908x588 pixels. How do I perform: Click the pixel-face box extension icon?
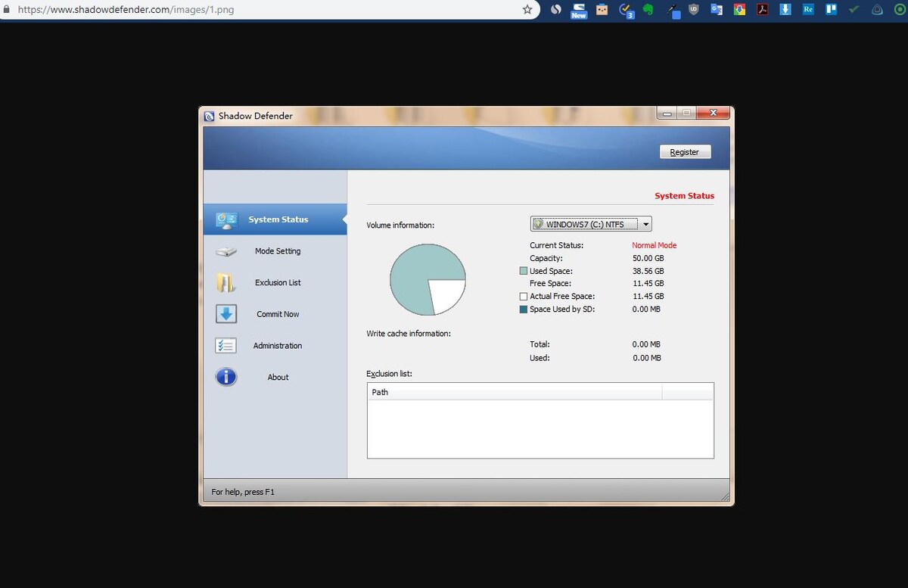coord(602,10)
